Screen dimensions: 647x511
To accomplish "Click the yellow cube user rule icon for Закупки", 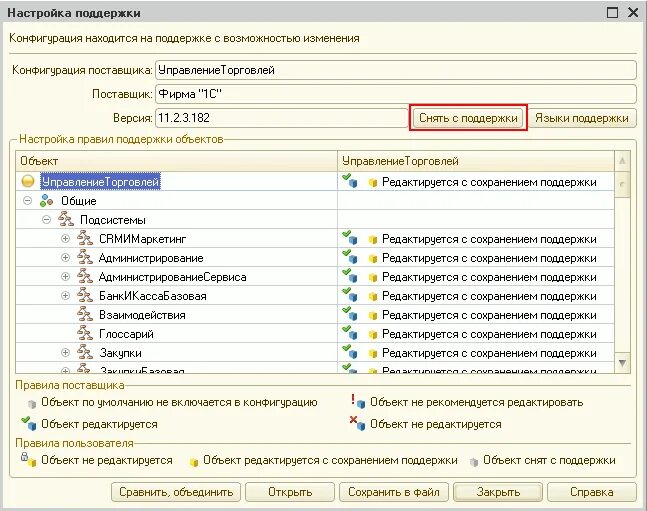I will point(373,353).
